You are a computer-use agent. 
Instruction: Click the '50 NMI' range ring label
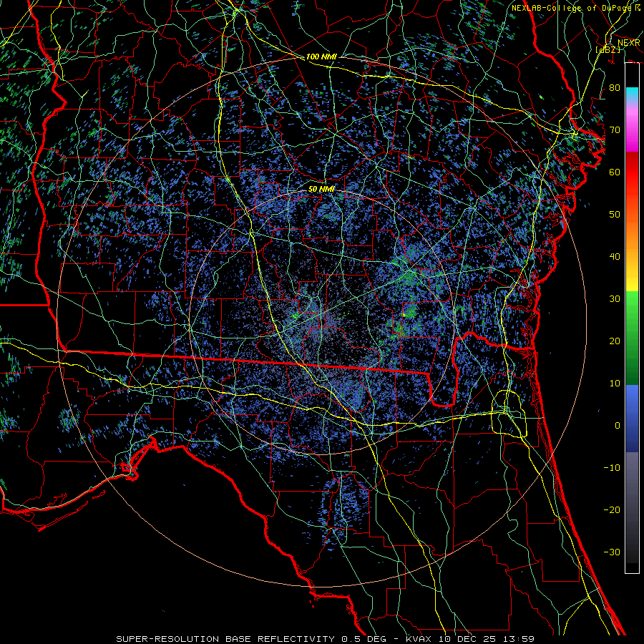tap(321, 190)
